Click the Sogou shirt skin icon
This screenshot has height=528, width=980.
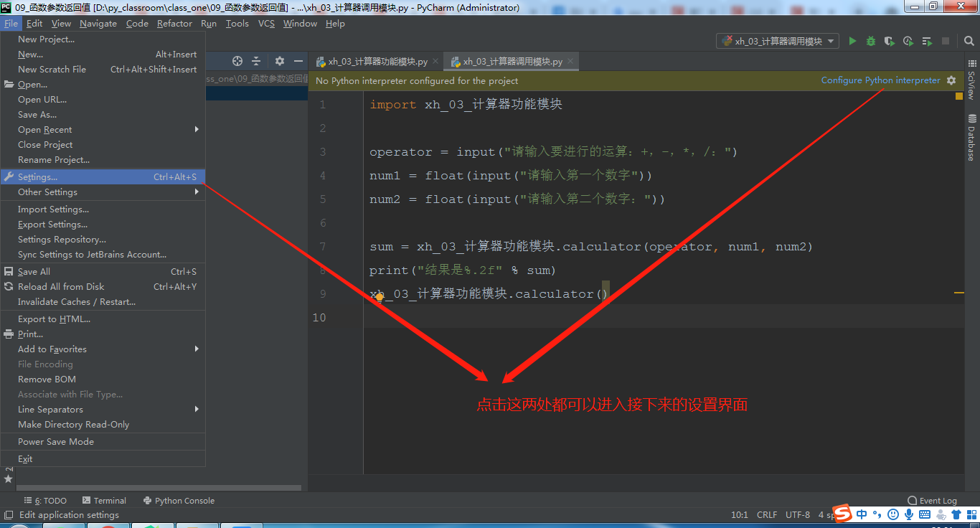coord(956,514)
